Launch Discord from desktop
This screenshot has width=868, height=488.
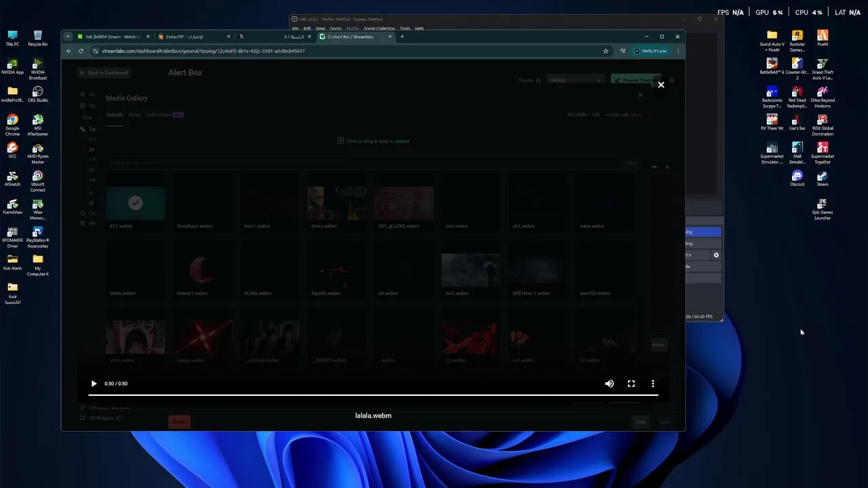tap(797, 178)
